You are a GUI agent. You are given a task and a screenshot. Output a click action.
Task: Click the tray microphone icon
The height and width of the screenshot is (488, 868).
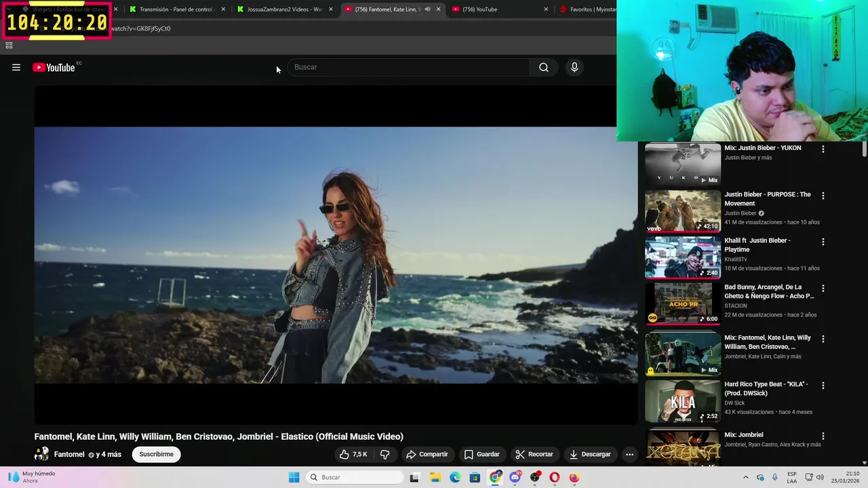click(x=775, y=477)
